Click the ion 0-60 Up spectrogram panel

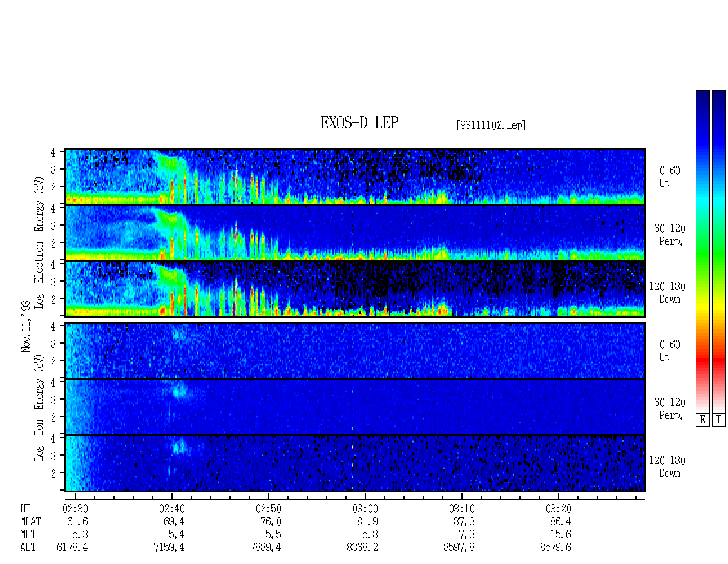[x=355, y=351]
